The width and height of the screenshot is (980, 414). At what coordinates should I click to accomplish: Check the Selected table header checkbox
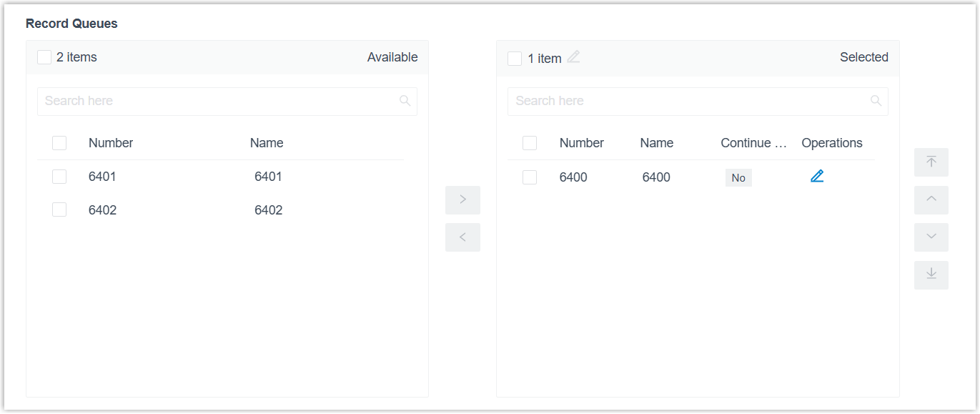tap(530, 143)
